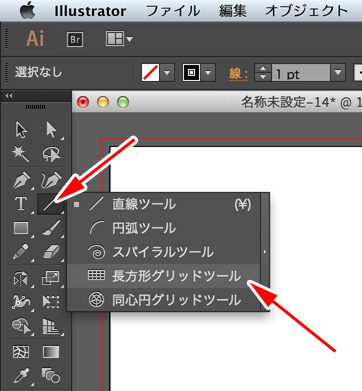Image resolution: width=362 pixels, height=391 pixels.
Task: Select the Eyedropper tool
Action: tap(21, 375)
